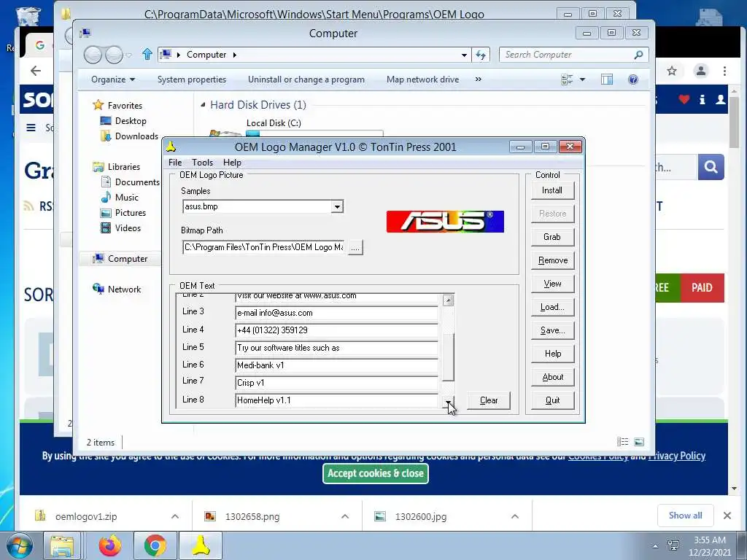Click the OEM Text scrollbar thumb
The height and width of the screenshot is (560, 747).
pos(448,357)
